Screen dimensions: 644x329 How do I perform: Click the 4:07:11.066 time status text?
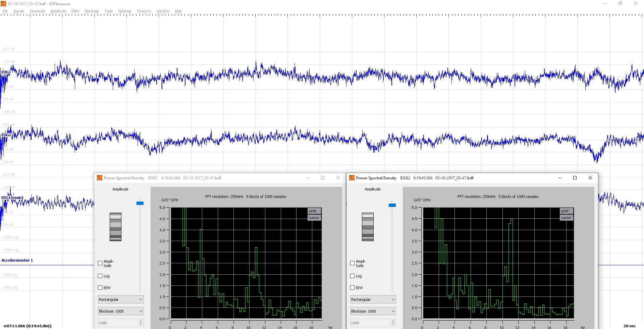(x=28, y=326)
